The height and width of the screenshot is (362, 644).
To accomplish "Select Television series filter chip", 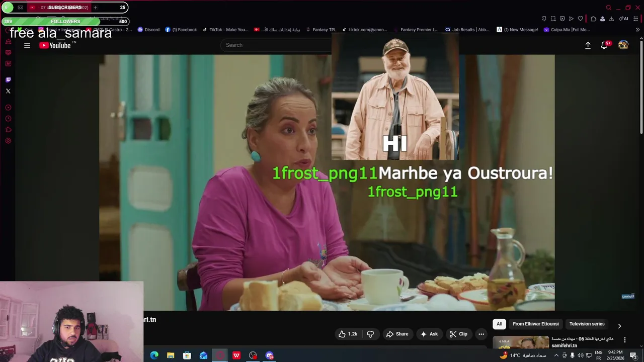I will pyautogui.click(x=587, y=324).
